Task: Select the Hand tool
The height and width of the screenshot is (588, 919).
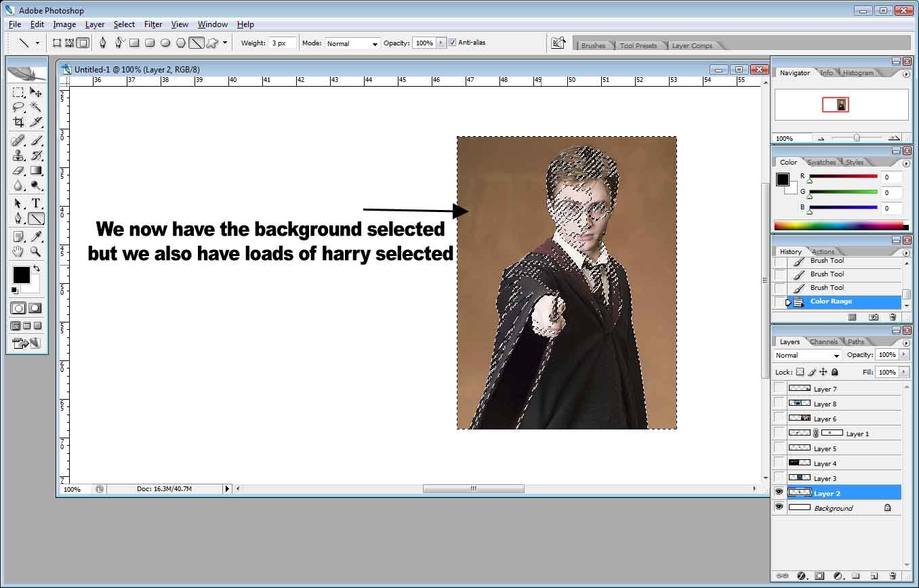Action: click(18, 252)
